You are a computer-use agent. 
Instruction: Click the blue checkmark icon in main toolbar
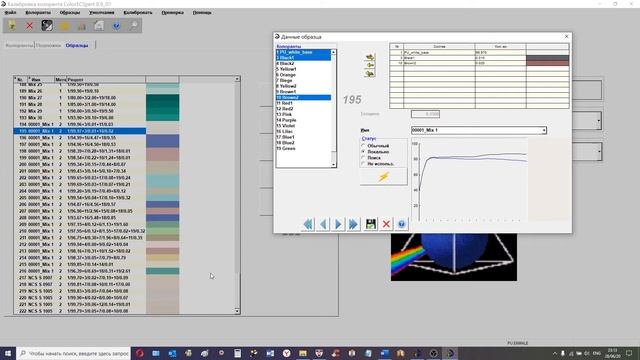click(x=116, y=26)
